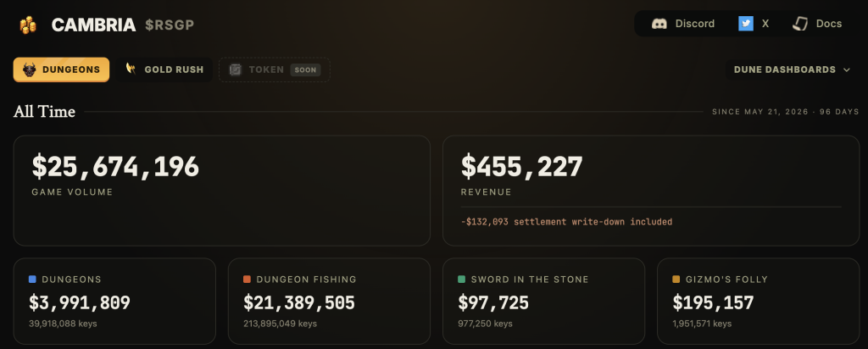Click the Token coin icon

[236, 69]
